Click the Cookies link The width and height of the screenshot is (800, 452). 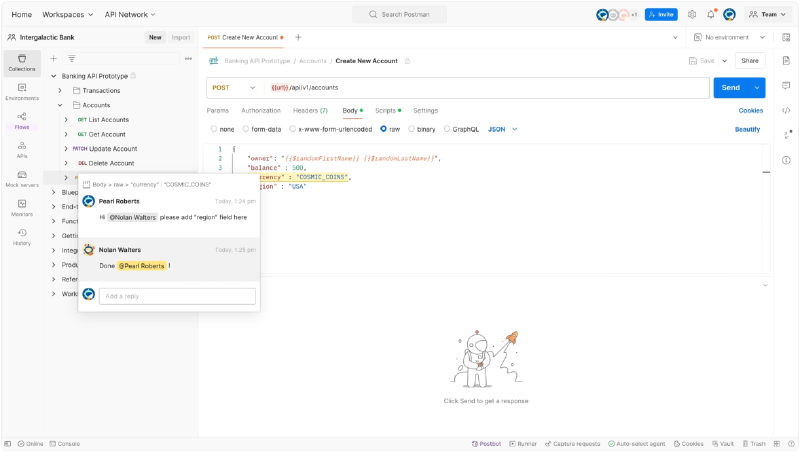(x=751, y=110)
